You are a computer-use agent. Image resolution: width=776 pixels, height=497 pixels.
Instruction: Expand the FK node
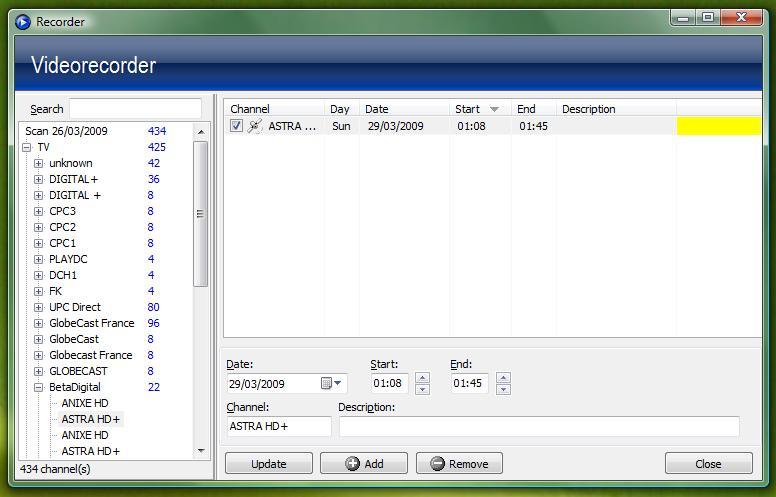[39, 291]
